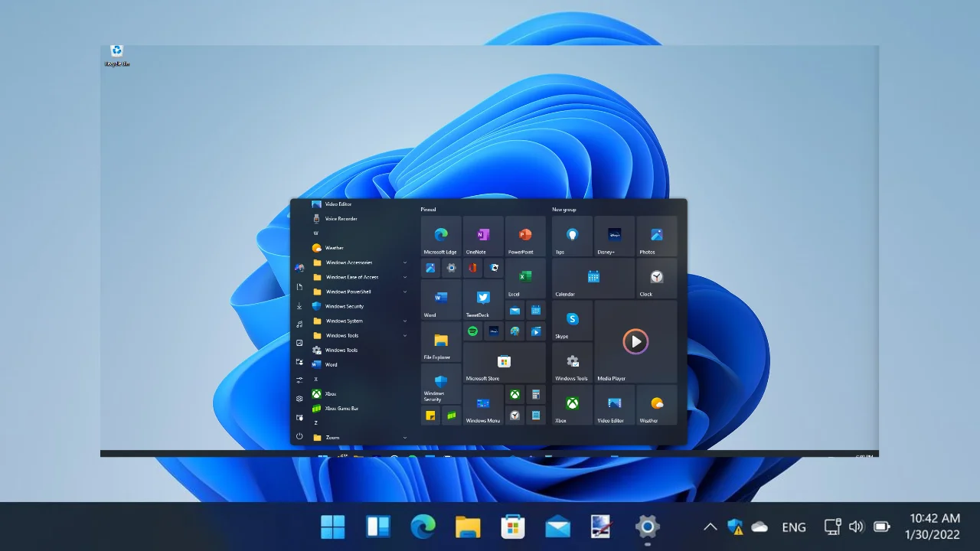This screenshot has width=980, height=551.
Task: Open Windows Security in the app list
Action: click(360, 306)
